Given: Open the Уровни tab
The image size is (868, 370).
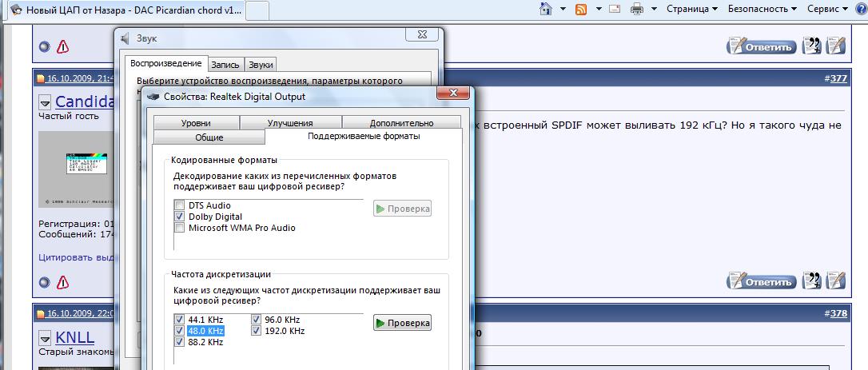Looking at the screenshot, I should pos(196,123).
